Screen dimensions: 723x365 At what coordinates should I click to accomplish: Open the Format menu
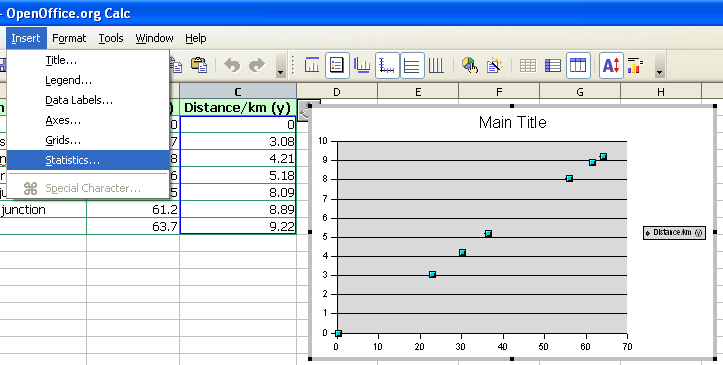(69, 38)
